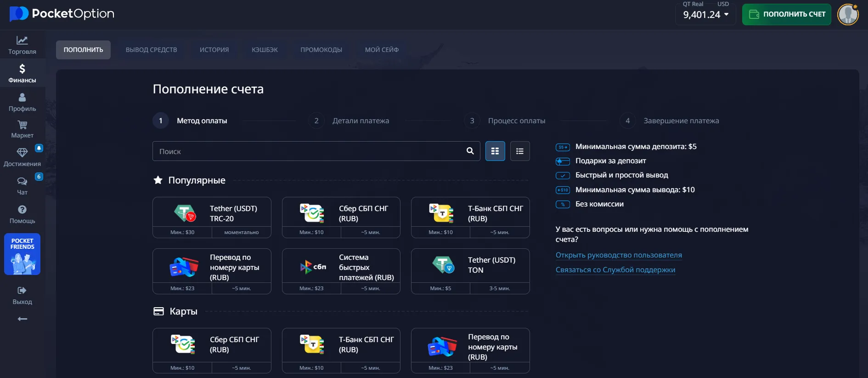Open the user avatar menu
This screenshot has height=378, width=868.
848,14
